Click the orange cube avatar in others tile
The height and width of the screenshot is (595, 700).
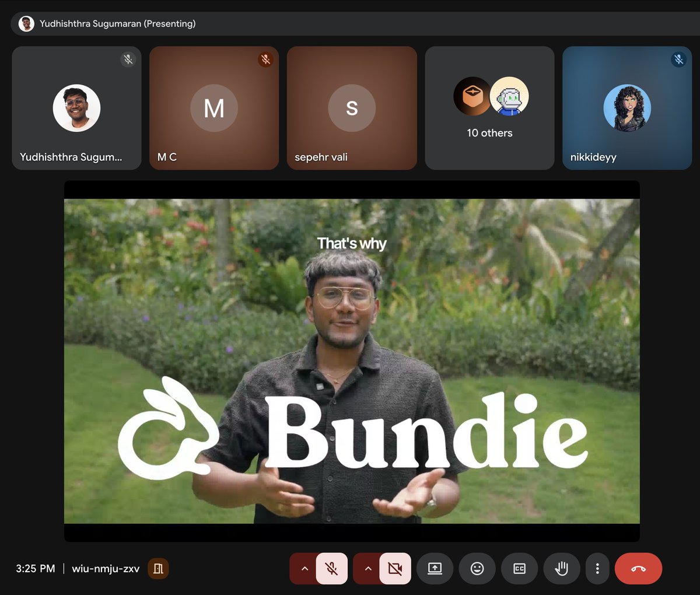[472, 96]
